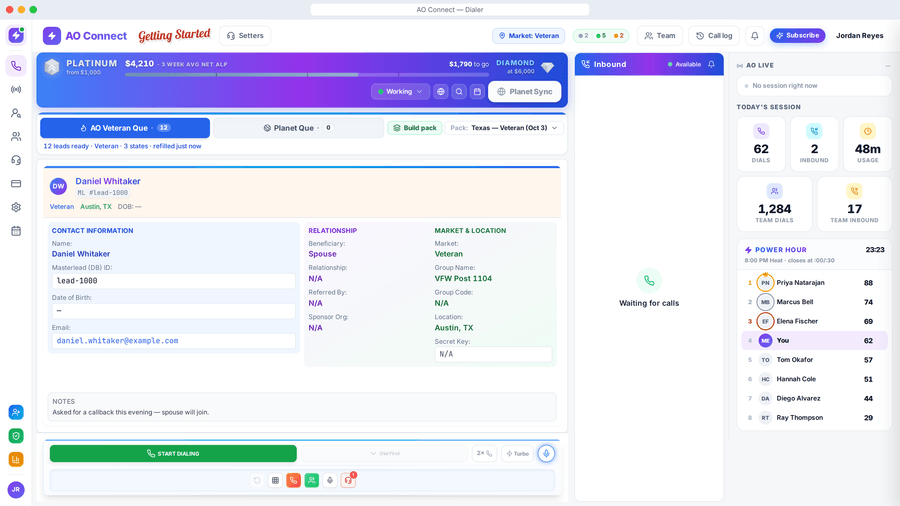
Task: Click the calendar icon in the purple banner
Action: (477, 91)
